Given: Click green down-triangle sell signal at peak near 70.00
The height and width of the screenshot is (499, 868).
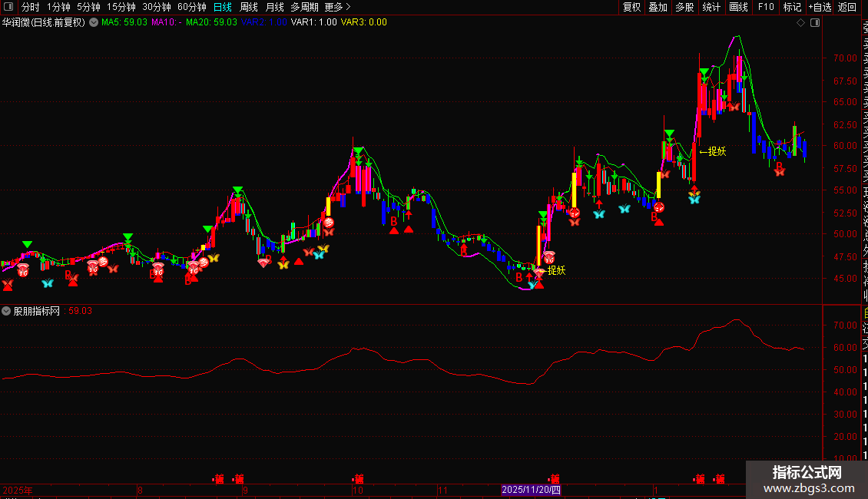Looking at the screenshot, I should [x=704, y=72].
